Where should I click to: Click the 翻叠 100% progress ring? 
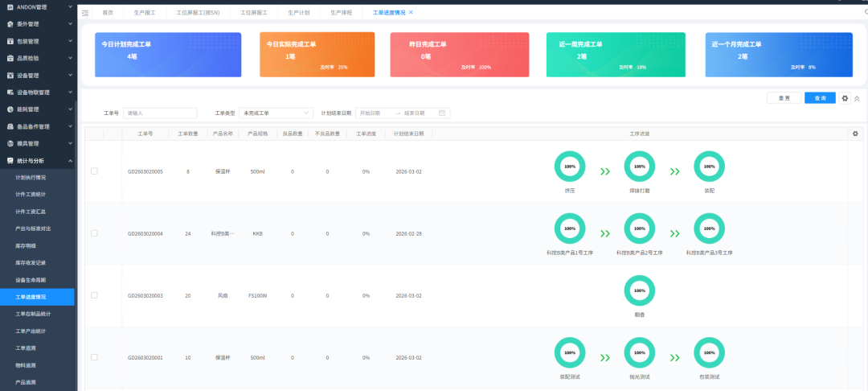click(640, 290)
